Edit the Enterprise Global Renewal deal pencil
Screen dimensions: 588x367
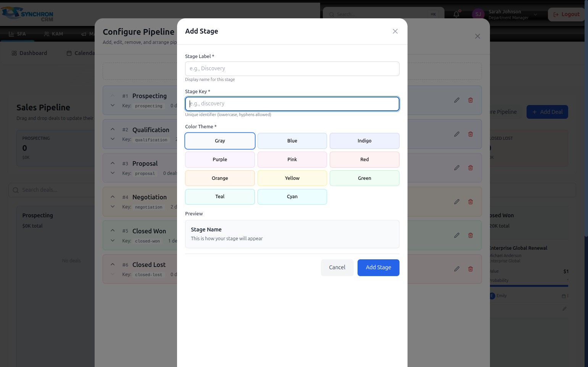click(x=564, y=309)
